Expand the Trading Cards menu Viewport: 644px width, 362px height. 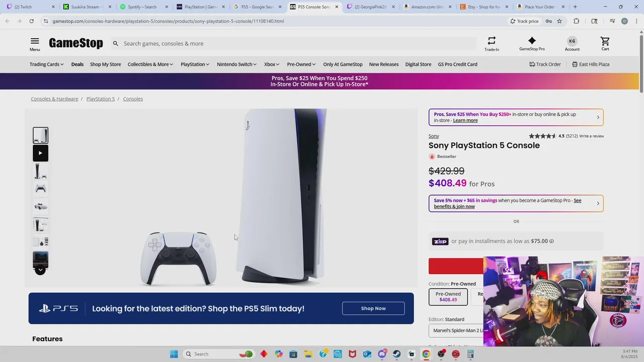tap(46, 64)
